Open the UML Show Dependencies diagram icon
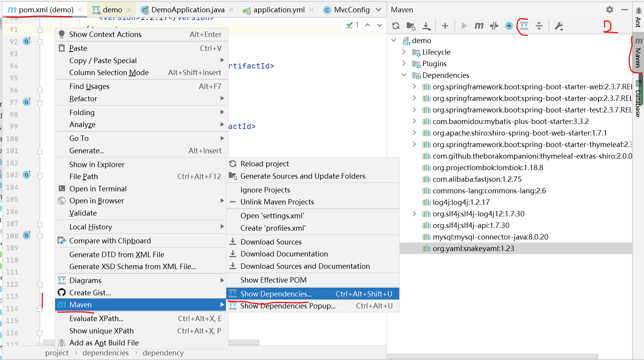 pyautogui.click(x=524, y=25)
